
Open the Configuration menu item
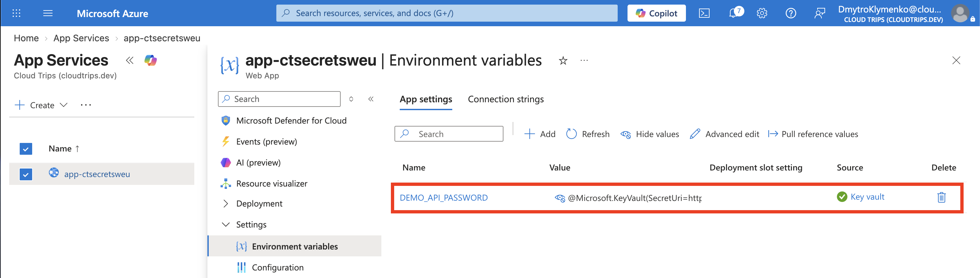[278, 268]
